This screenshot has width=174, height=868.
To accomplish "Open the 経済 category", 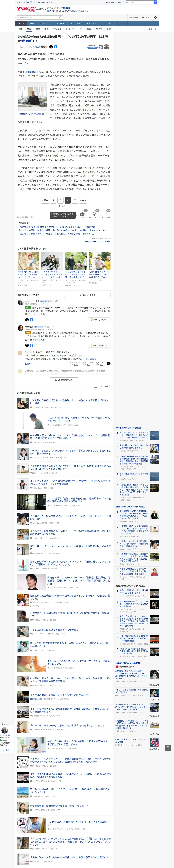I will pyautogui.click(x=46, y=29).
